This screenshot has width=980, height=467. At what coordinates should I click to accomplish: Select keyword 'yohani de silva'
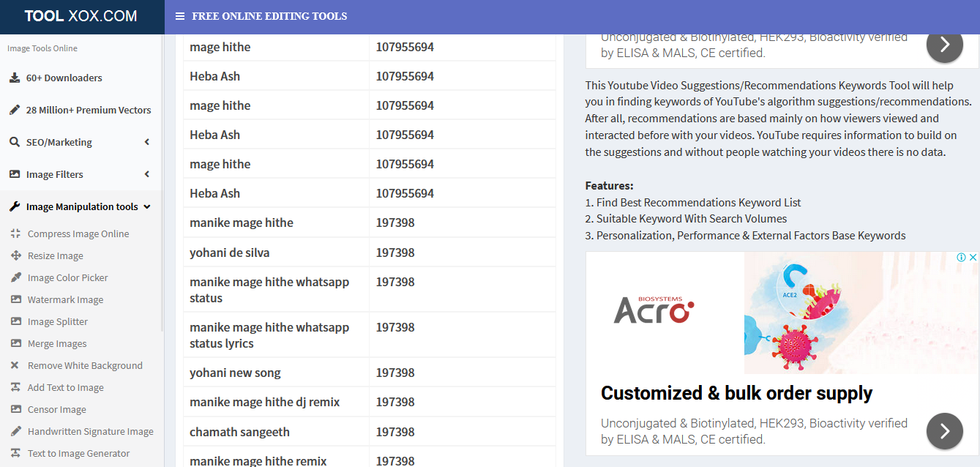(230, 253)
